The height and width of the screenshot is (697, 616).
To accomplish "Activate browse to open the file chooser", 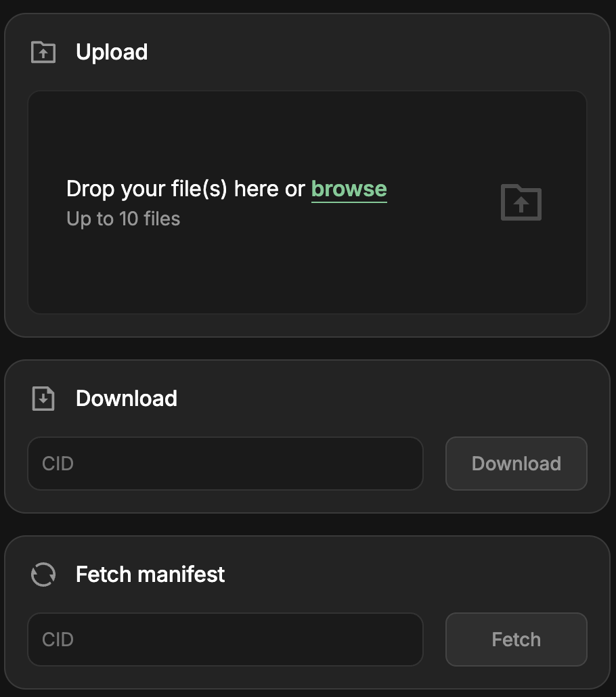I will click(x=349, y=189).
